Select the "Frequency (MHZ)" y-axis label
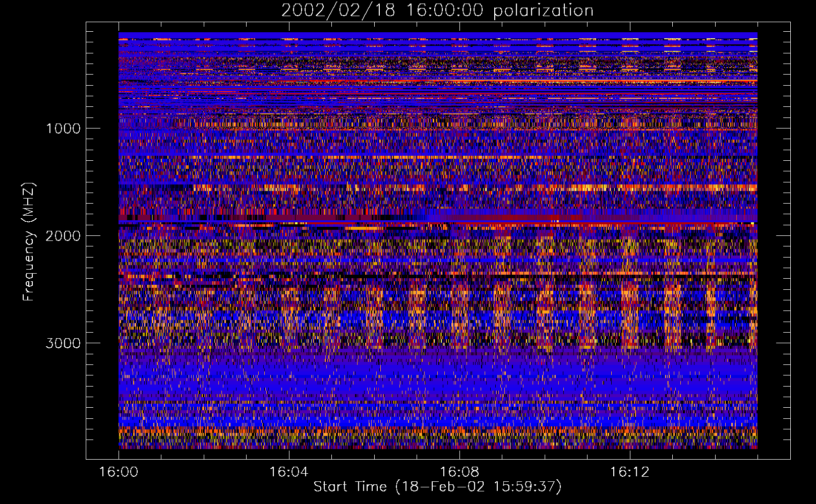Viewport: 816px width, 504px height. pos(29,242)
